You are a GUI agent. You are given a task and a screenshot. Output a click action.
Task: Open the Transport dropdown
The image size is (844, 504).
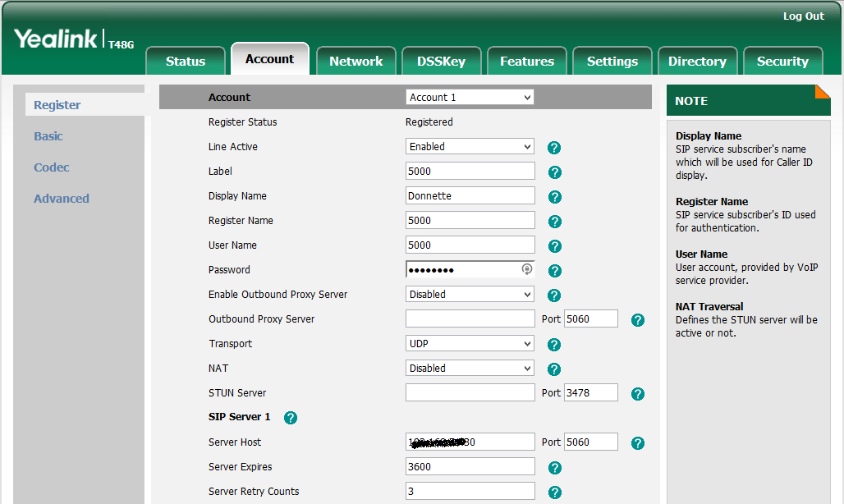click(x=470, y=343)
